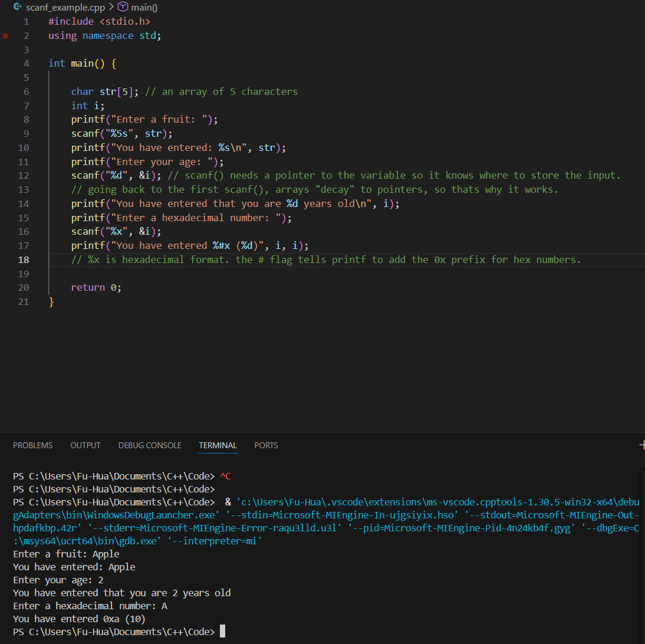Select the TERMINAL panel tab
The height and width of the screenshot is (644, 645).
pyautogui.click(x=218, y=445)
